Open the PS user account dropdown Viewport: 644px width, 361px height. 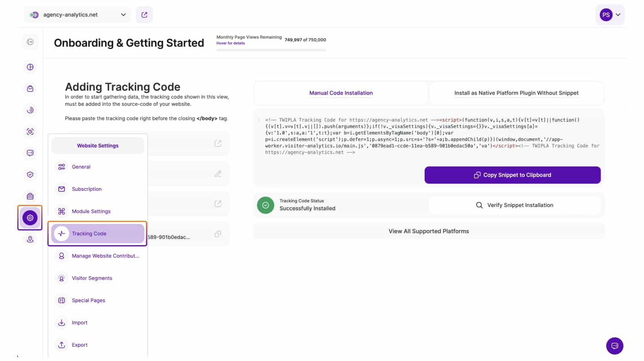(610, 15)
